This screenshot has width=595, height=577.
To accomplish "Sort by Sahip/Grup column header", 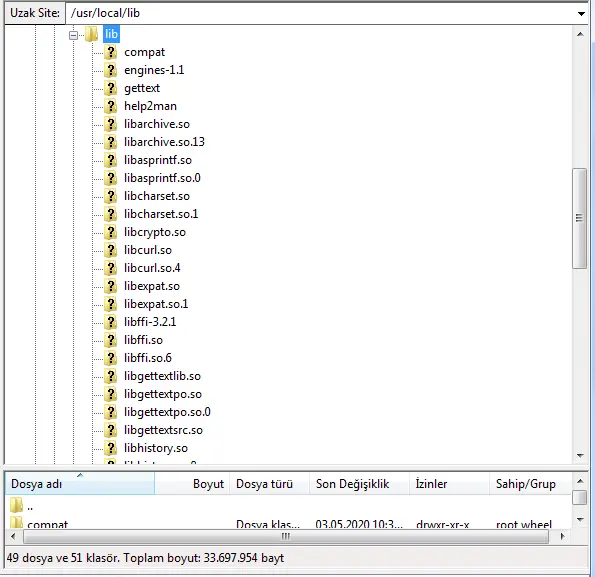I will [x=530, y=484].
